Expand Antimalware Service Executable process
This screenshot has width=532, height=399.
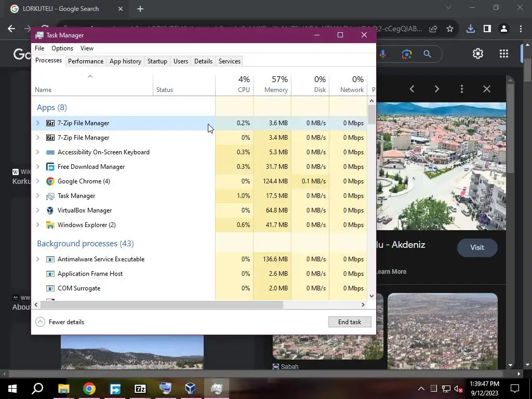click(37, 259)
